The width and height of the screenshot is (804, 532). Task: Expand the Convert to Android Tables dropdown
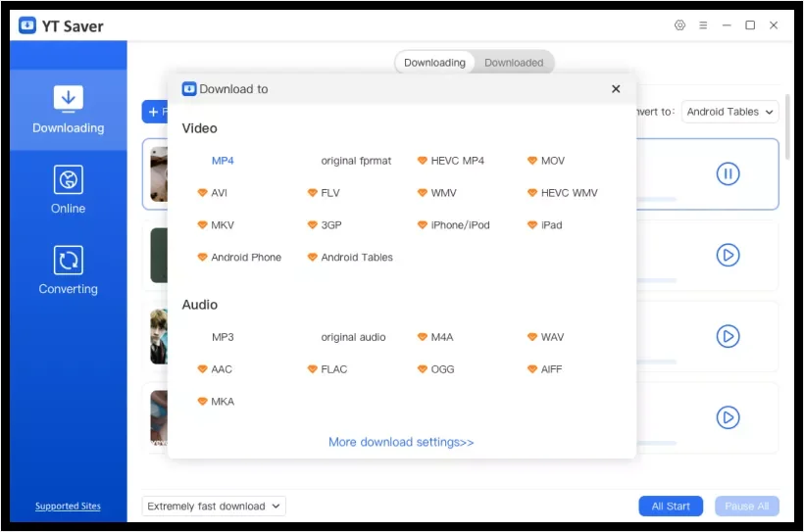click(x=729, y=112)
